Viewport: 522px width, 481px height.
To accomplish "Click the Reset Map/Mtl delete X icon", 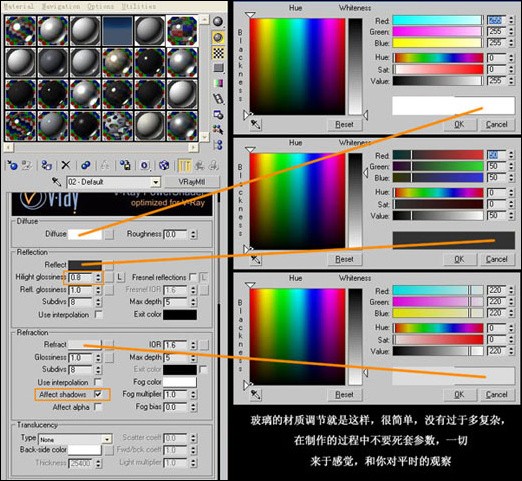I will (66, 165).
